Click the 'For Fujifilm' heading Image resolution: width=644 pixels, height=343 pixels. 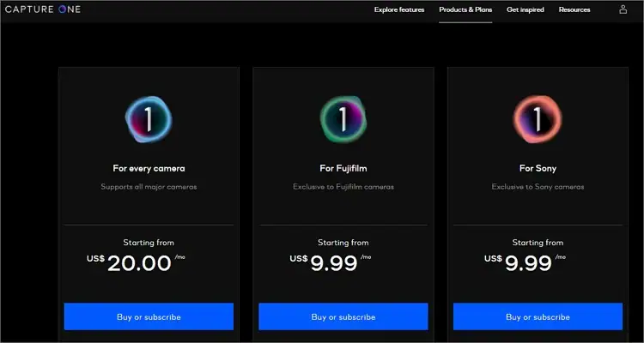point(343,168)
